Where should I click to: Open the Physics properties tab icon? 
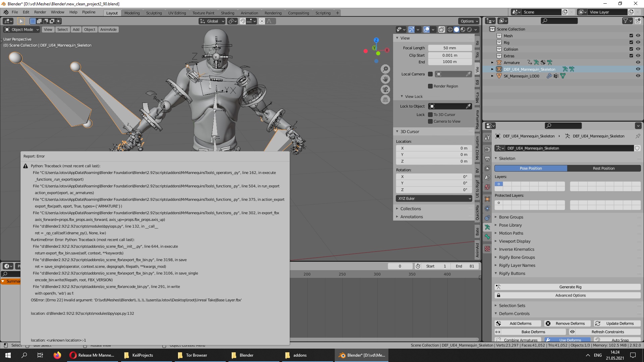click(487, 208)
